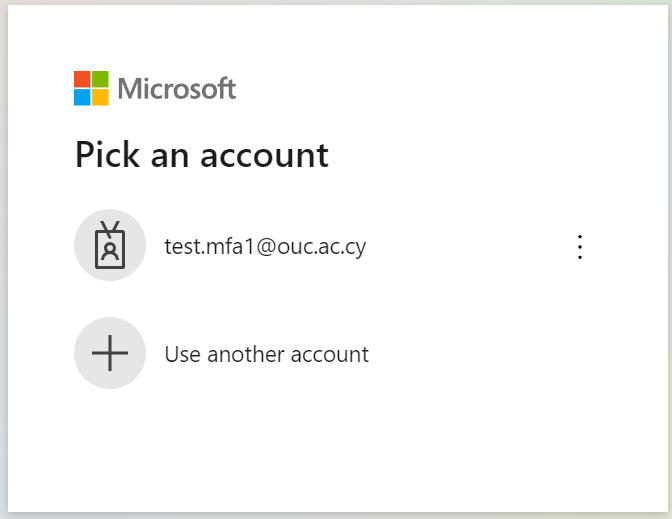Click the green square of the logo
Screen dimensions: 672x519
[100, 79]
